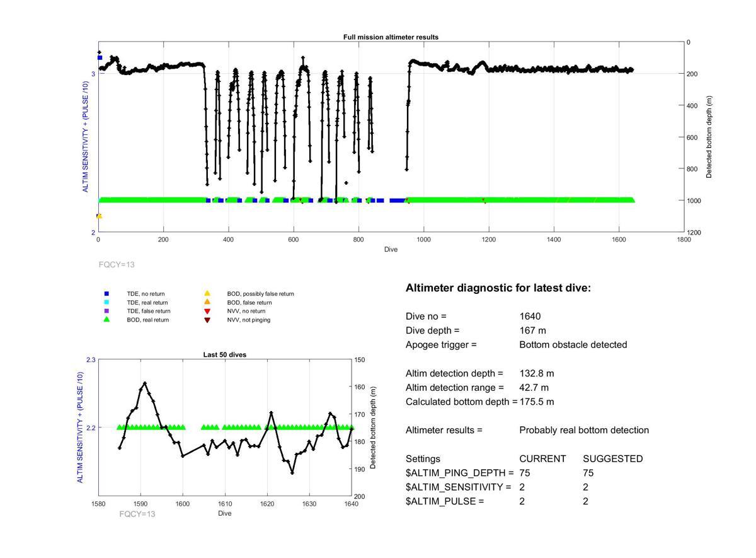Click the '$ALTIM_SENSITIVITY =' label
Image resolution: width=756 pixels, height=558 pixels.
[x=458, y=487]
